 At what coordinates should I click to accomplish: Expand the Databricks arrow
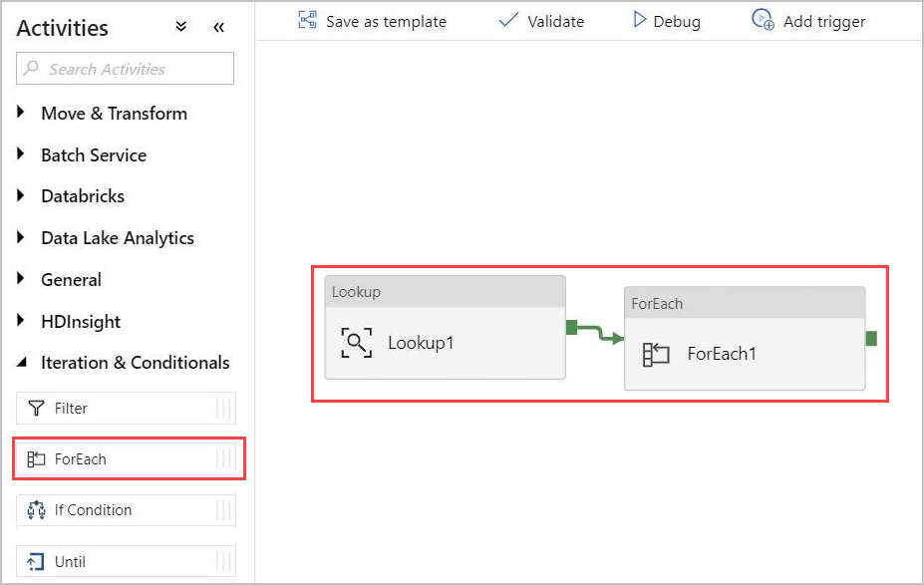coord(21,195)
